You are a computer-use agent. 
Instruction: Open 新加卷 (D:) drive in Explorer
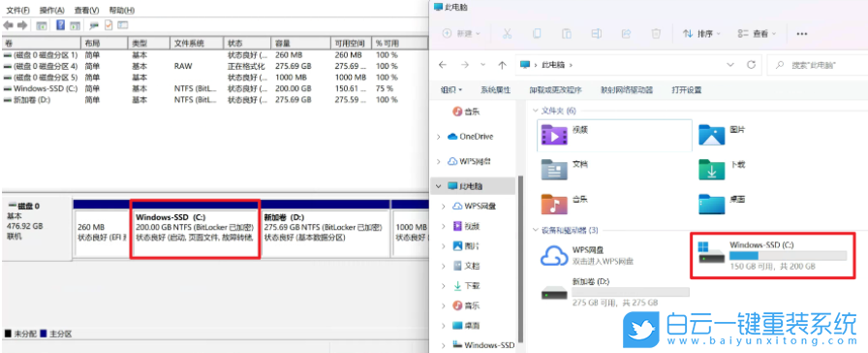pyautogui.click(x=614, y=292)
